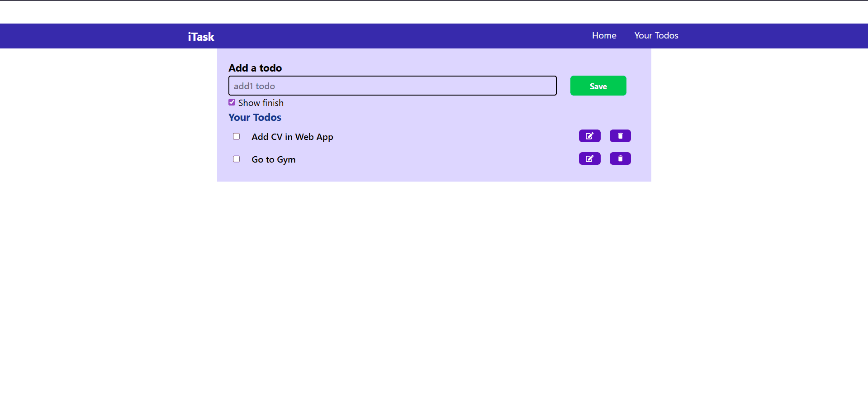The height and width of the screenshot is (413, 868).
Task: Navigate to Your Todos page
Action: 656,35
